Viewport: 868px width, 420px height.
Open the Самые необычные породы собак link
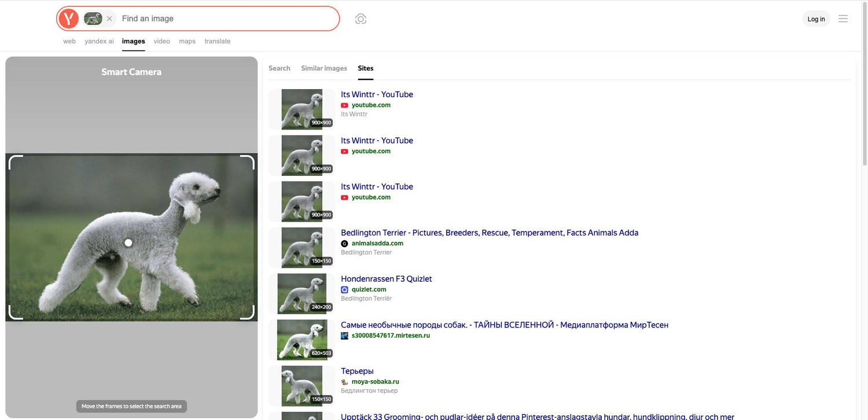click(x=505, y=325)
